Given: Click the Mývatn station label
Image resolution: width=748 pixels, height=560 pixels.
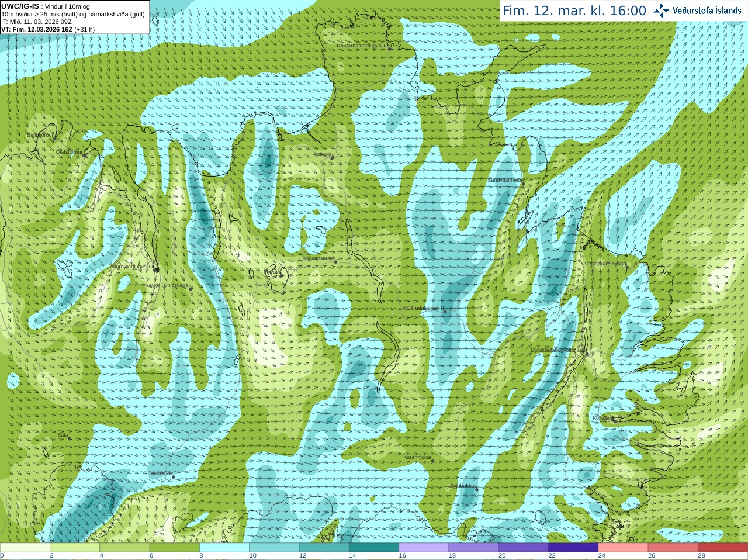Looking at the screenshot, I should coord(272,272).
